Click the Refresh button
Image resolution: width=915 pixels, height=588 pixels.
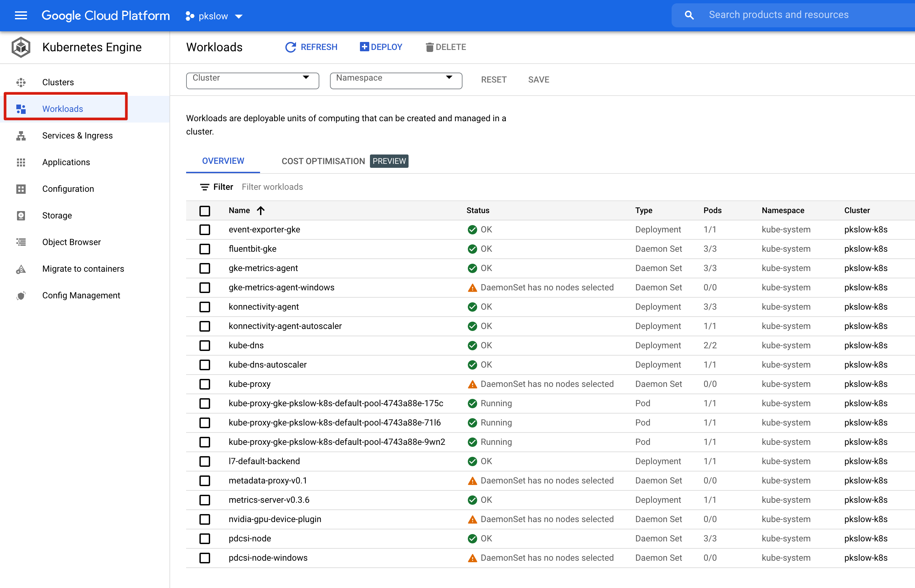pos(311,47)
